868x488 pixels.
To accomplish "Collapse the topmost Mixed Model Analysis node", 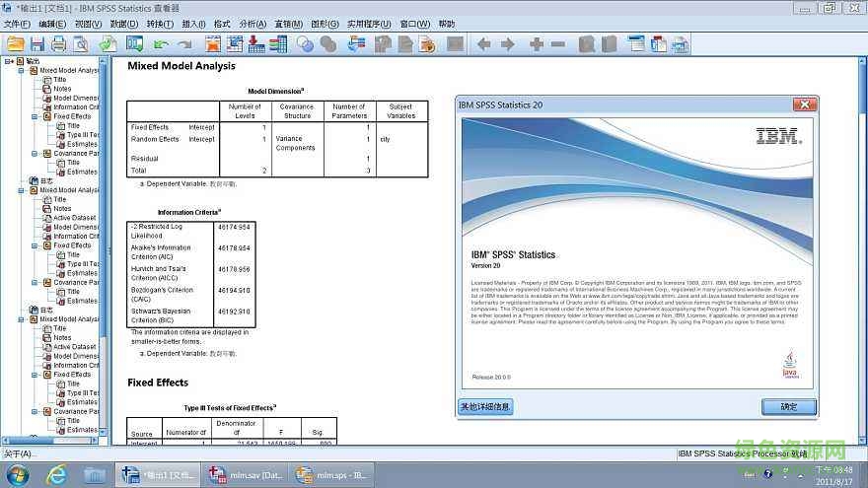I will coord(22,70).
